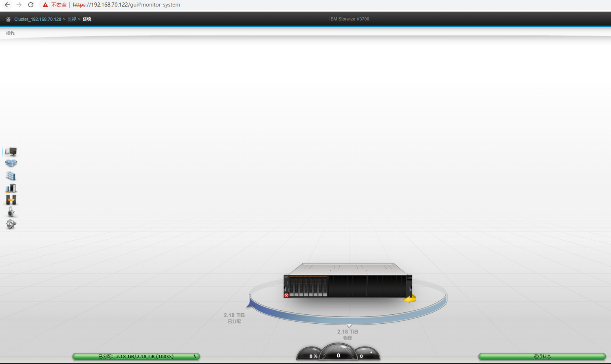The image size is (611, 364).
Task: Toggle the capacity bar switch arrows icon
Action: [195, 356]
